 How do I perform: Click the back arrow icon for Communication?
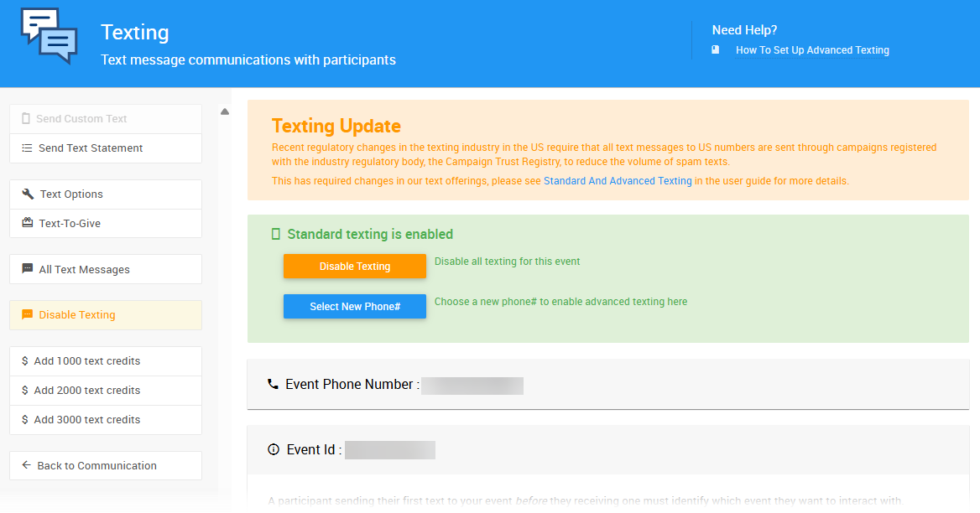pos(27,465)
